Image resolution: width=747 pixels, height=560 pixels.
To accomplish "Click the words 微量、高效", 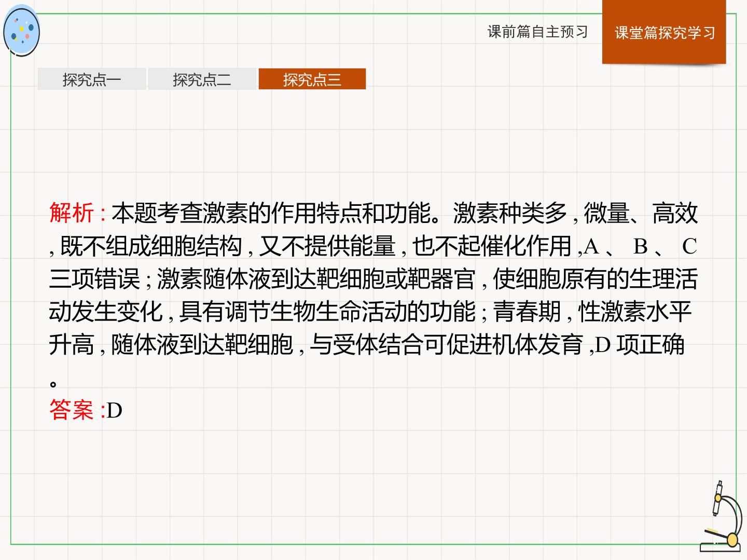I will click(x=641, y=213).
